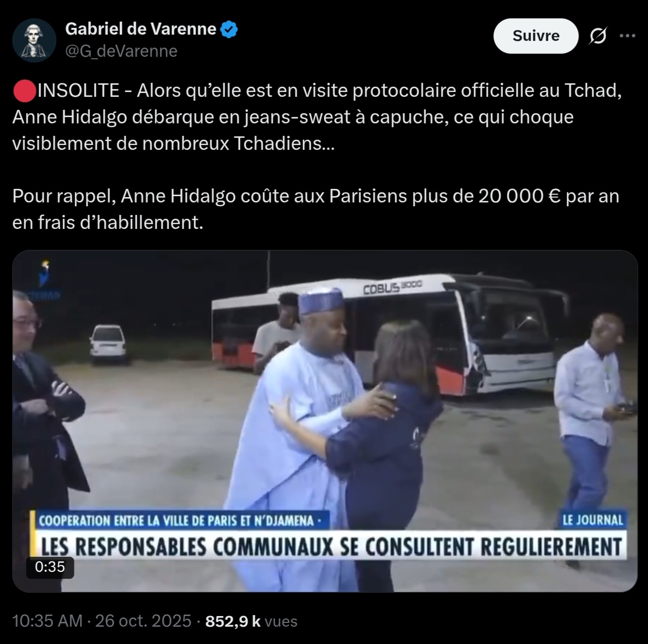Play the embedded news video
This screenshot has width=648, height=644.
325,421
